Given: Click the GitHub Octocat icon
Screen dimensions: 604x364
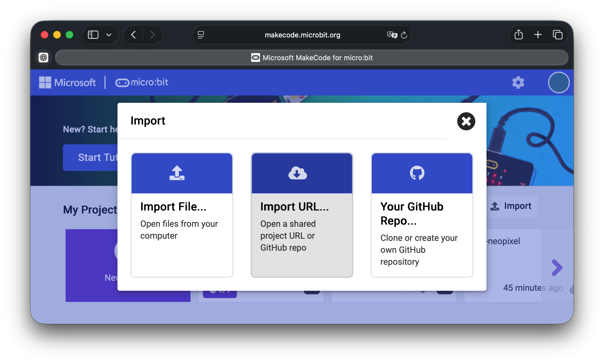Looking at the screenshot, I should tap(417, 173).
